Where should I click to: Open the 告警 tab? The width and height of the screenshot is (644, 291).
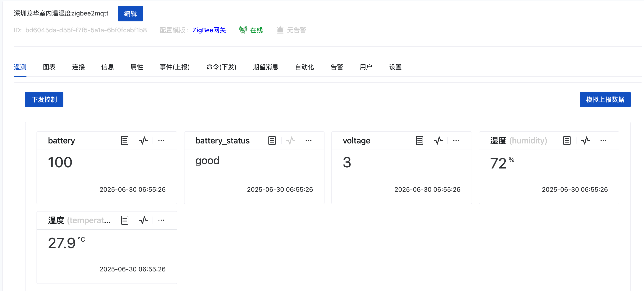(x=337, y=67)
